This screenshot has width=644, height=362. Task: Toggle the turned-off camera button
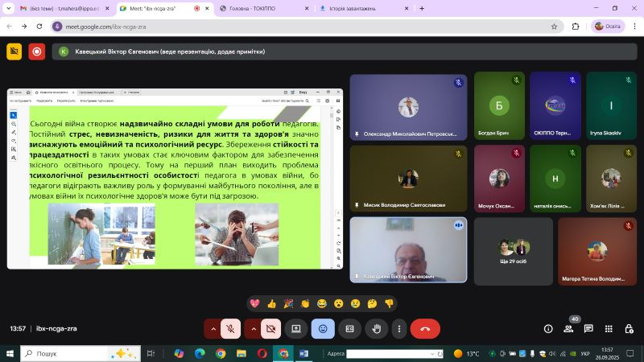[271, 328]
